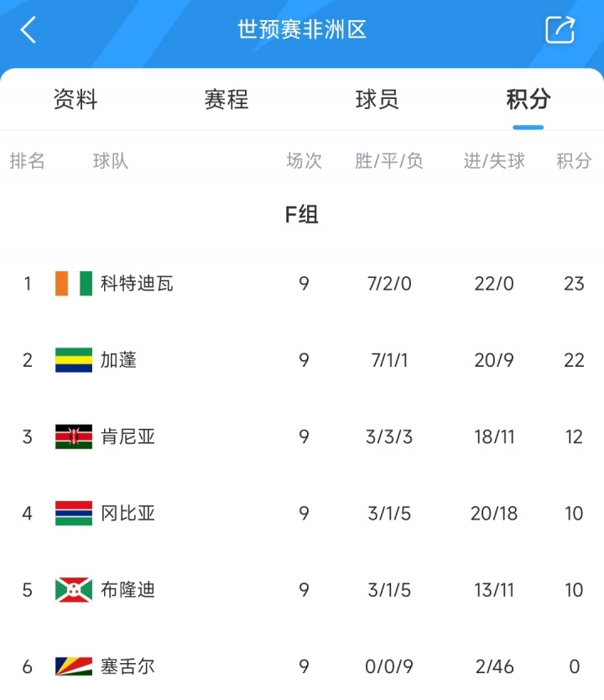Tap the share icon
The image size is (604, 700).
(560, 30)
